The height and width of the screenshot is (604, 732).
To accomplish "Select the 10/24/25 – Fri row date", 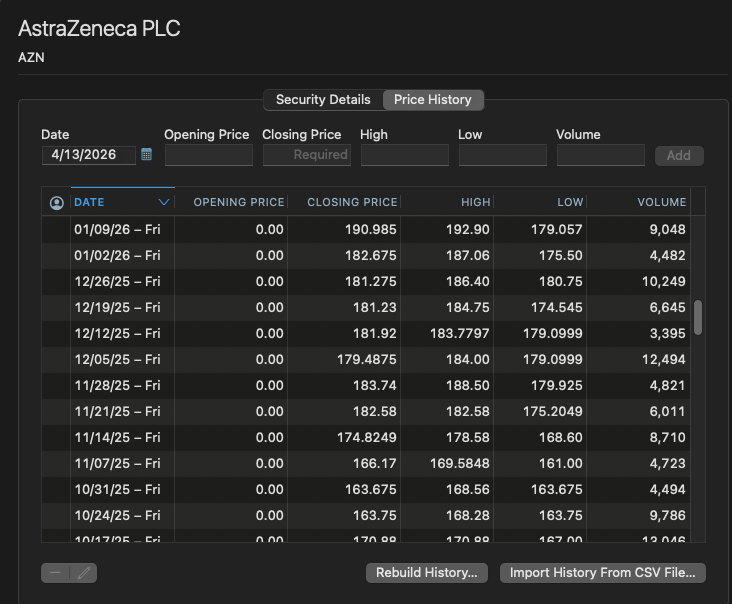I will [117, 515].
